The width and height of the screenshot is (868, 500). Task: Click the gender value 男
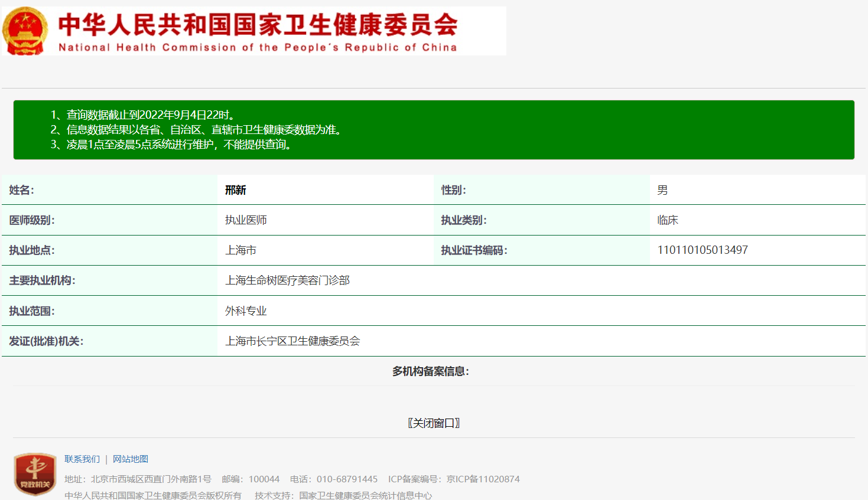pyautogui.click(x=662, y=190)
